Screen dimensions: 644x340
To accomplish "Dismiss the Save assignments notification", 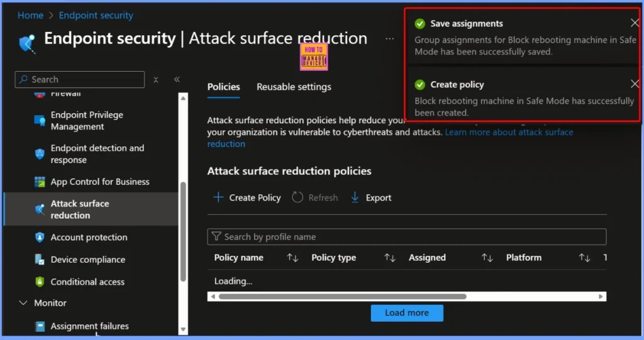I will [x=634, y=23].
